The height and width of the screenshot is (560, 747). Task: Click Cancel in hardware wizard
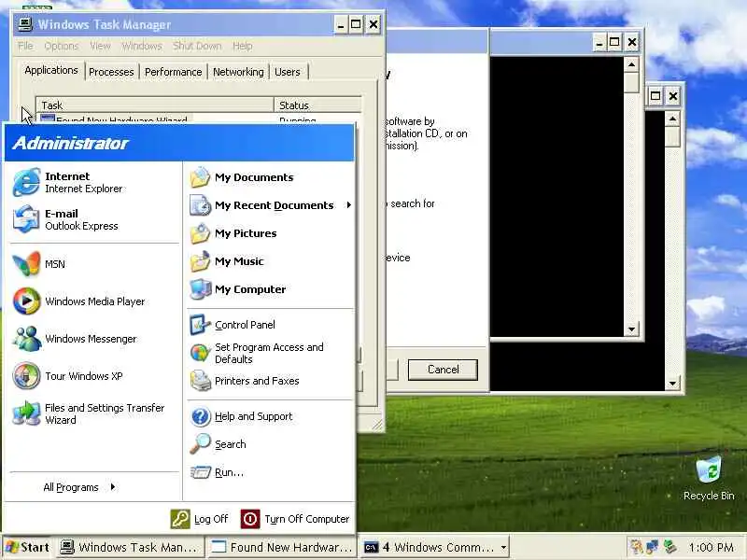coord(443,370)
